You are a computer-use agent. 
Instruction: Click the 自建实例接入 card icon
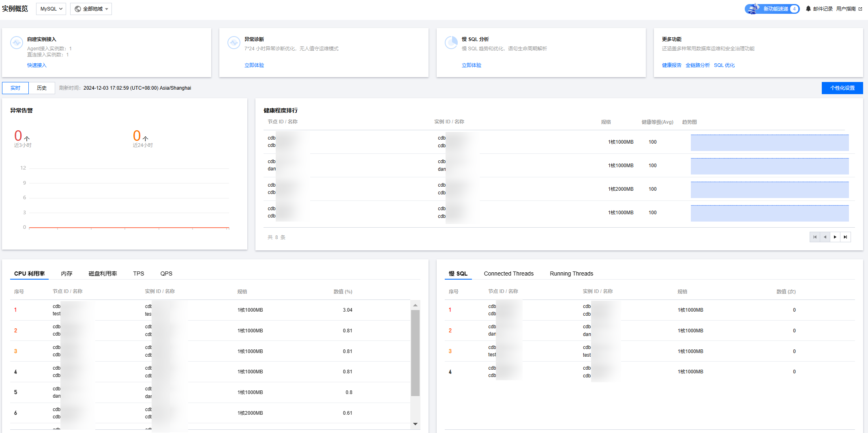click(x=17, y=43)
